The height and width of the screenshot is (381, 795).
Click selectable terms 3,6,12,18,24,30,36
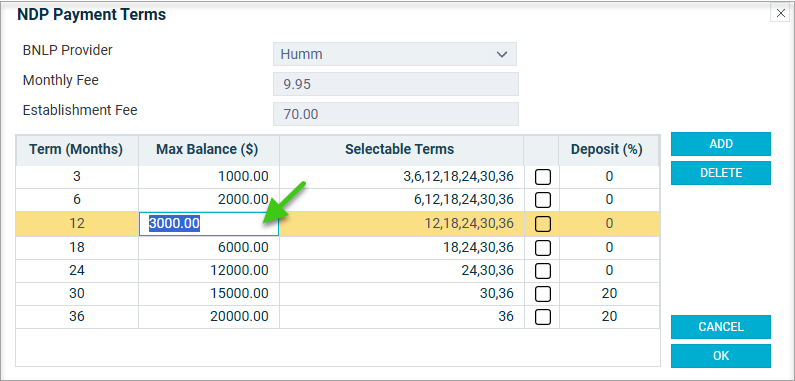click(402, 177)
